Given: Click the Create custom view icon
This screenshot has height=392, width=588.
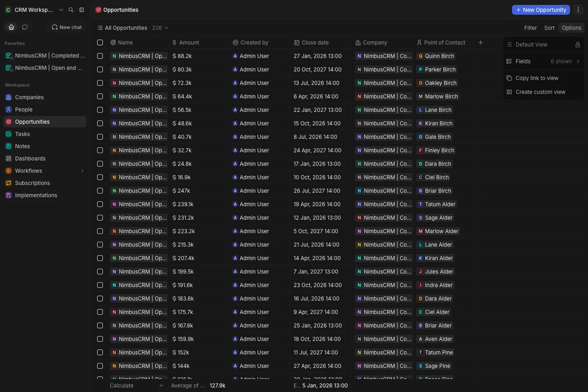Looking at the screenshot, I should coord(509,92).
